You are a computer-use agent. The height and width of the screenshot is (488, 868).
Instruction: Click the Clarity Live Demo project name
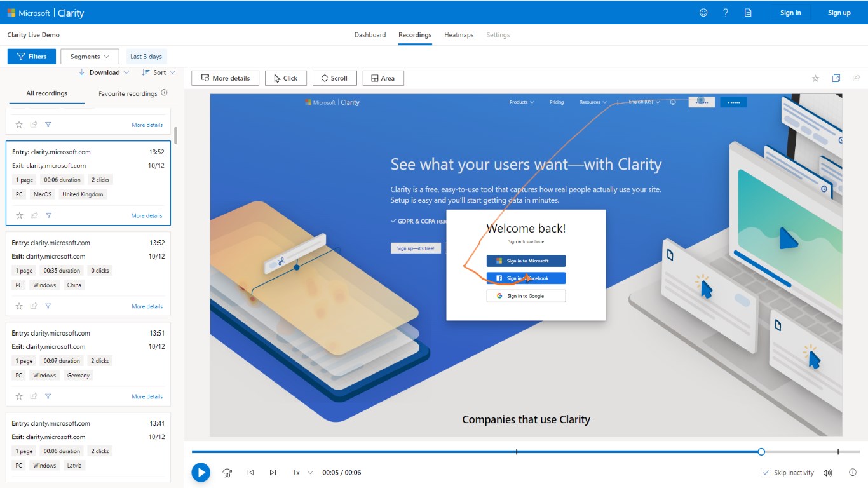point(34,35)
